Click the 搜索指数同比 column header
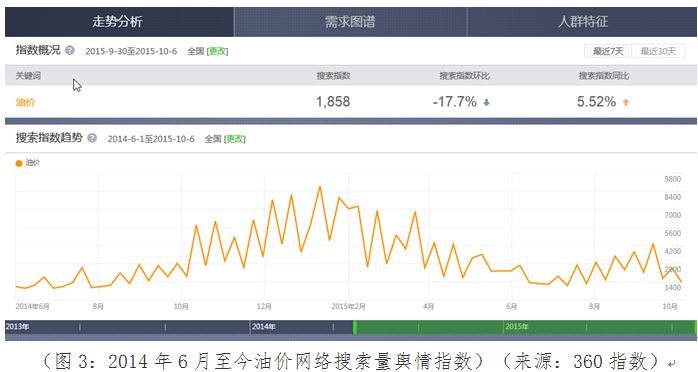The image size is (698, 372). point(604,76)
